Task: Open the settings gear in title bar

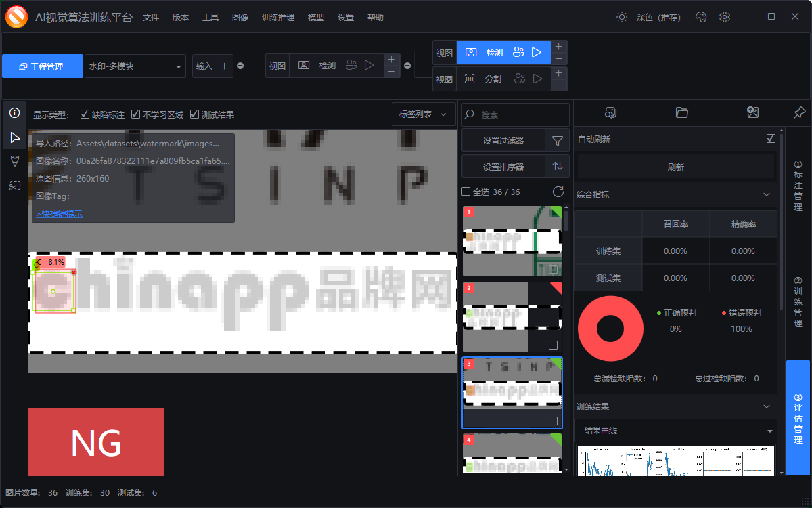Action: pyautogui.click(x=725, y=17)
